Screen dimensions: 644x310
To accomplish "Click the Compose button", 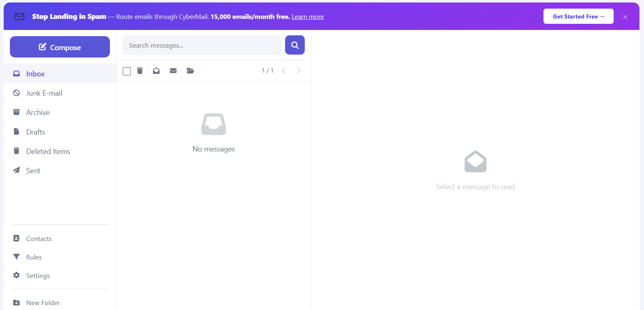I will 60,47.
